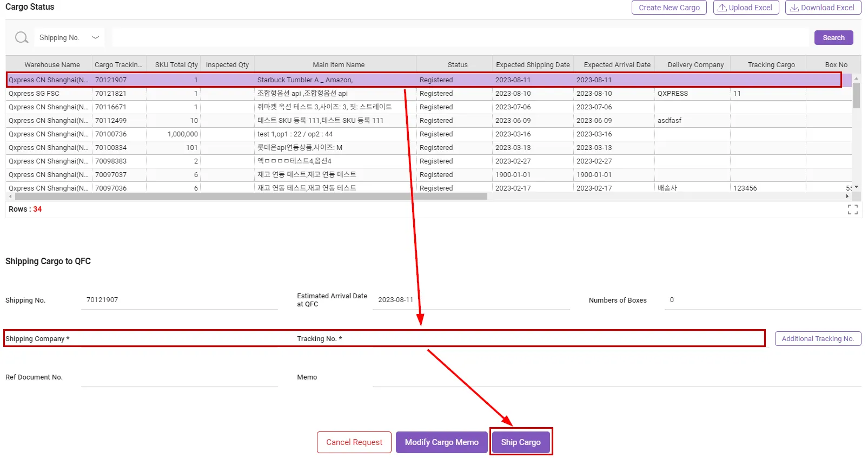Click the search magnifier icon
This screenshot has width=868, height=458.
pyautogui.click(x=22, y=37)
